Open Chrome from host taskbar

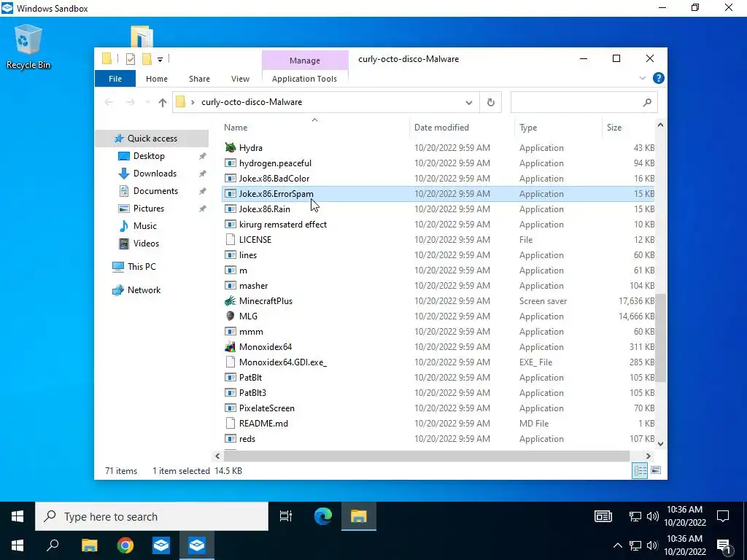pyautogui.click(x=125, y=545)
